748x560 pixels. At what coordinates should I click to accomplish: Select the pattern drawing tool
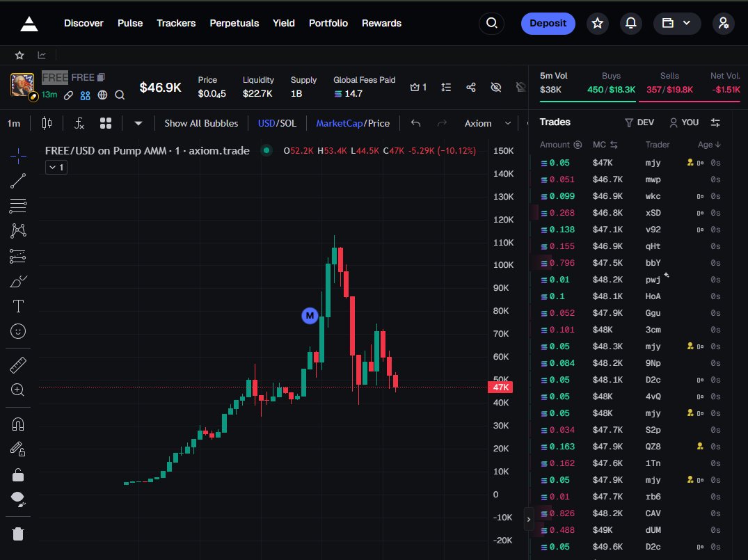(x=18, y=231)
